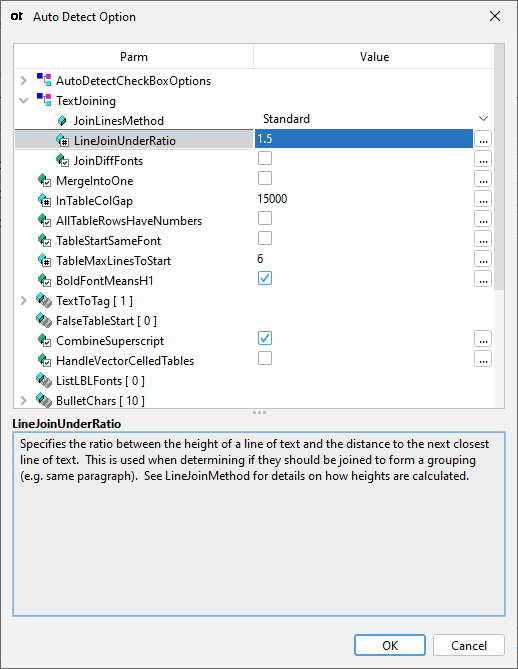Click the InTableColGap parameter icon
Viewport: 518px width, 669px height.
pyautogui.click(x=44, y=200)
